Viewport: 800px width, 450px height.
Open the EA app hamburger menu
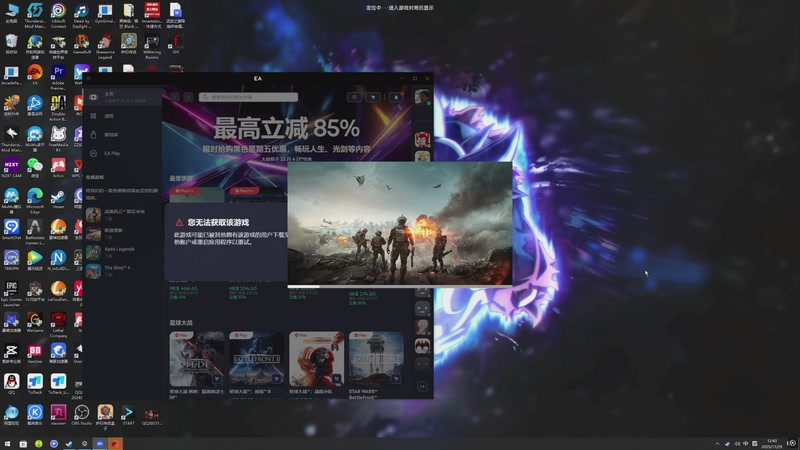click(88, 79)
